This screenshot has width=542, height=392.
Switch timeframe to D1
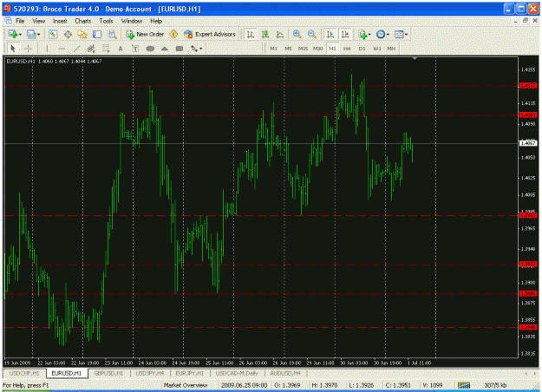pyautogui.click(x=362, y=49)
